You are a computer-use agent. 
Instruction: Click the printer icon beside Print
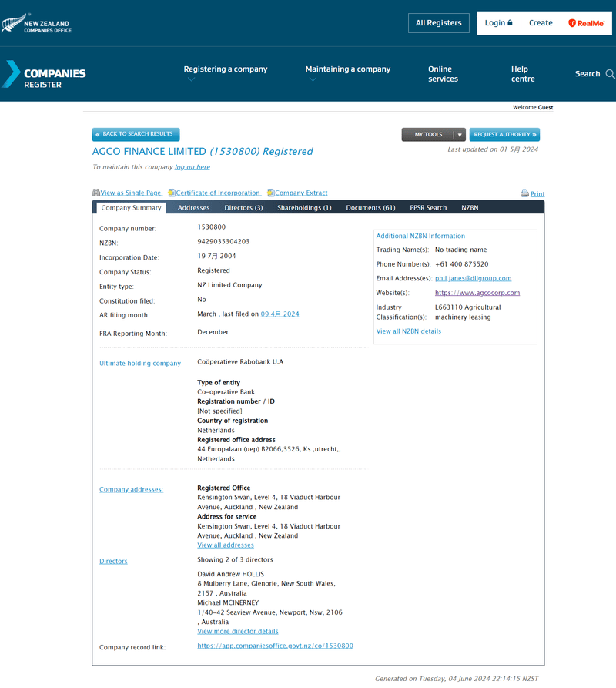point(524,193)
